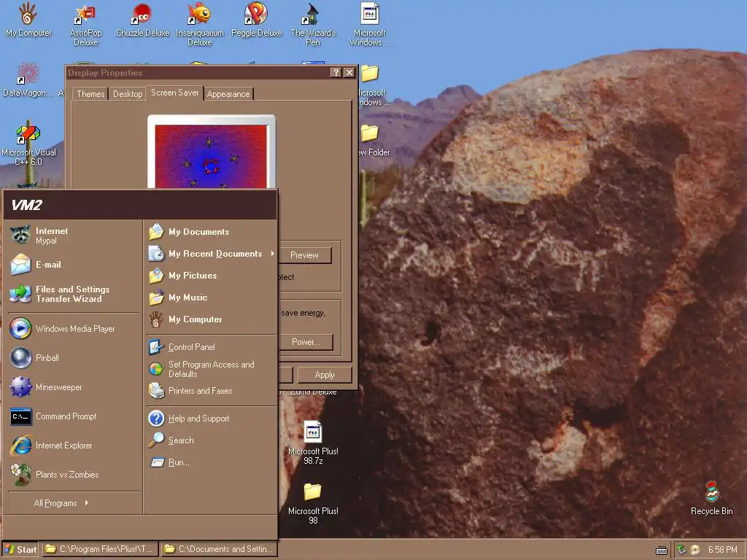Image resolution: width=747 pixels, height=560 pixels.
Task: Click the Start button
Action: [x=20, y=549]
